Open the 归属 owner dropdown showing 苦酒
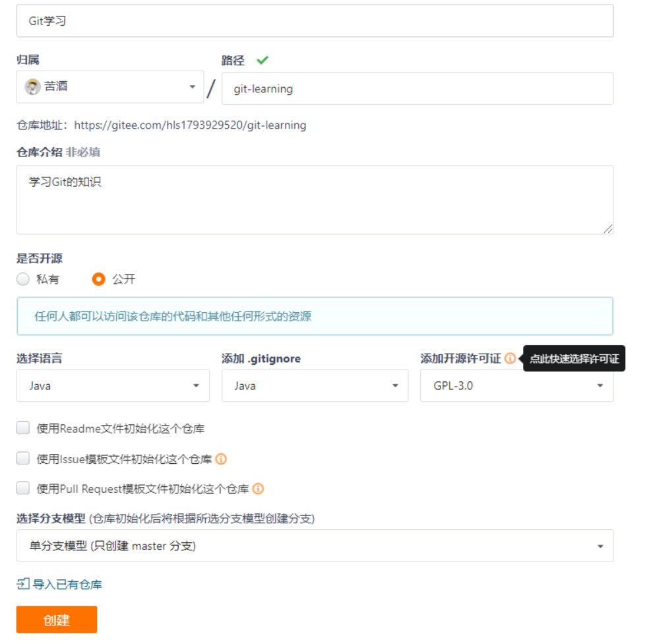The image size is (647, 644). click(110, 86)
